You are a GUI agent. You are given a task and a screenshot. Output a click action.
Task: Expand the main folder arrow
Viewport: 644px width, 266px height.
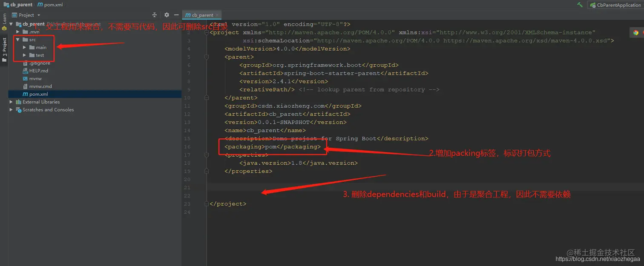tap(25, 47)
